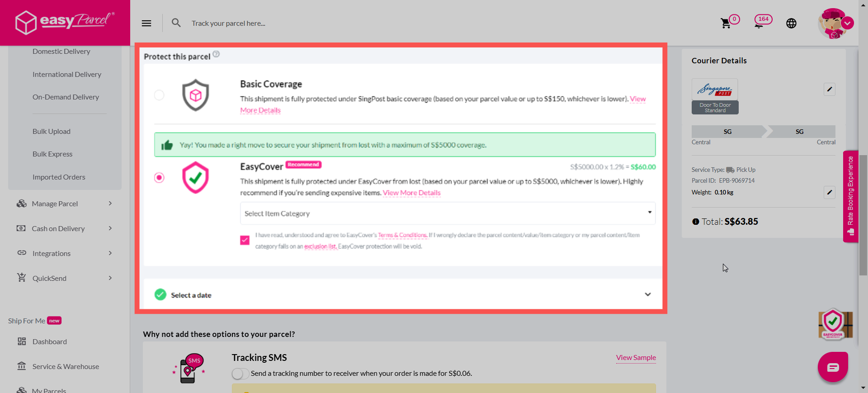Select the Basic Coverage radio button
868x393 pixels.
(159, 95)
